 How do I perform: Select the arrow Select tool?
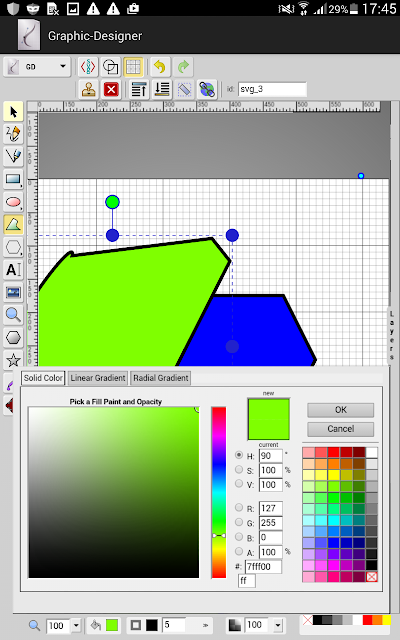click(x=13, y=111)
